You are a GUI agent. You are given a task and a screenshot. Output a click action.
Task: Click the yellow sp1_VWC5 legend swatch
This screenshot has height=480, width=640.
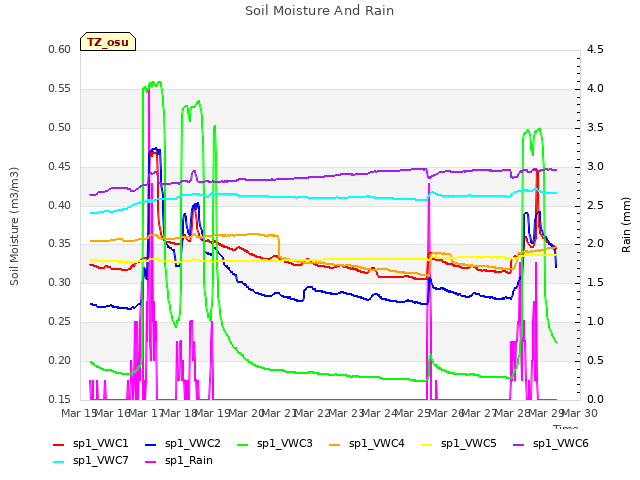tap(427, 445)
